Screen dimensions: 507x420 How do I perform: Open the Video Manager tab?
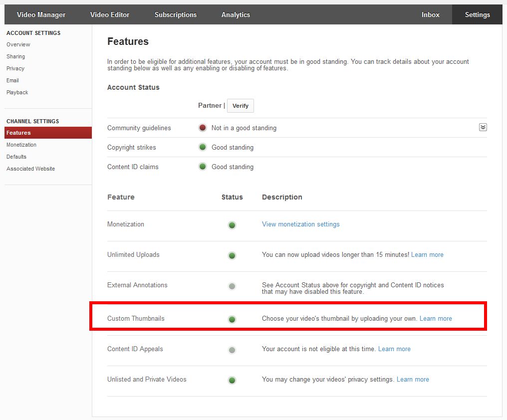click(x=41, y=14)
